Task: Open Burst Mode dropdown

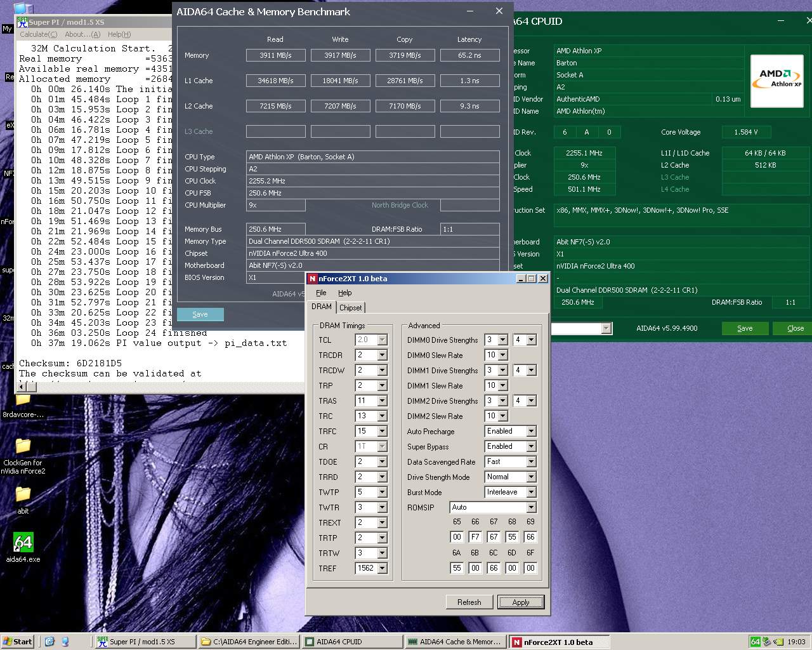Action: click(x=531, y=493)
